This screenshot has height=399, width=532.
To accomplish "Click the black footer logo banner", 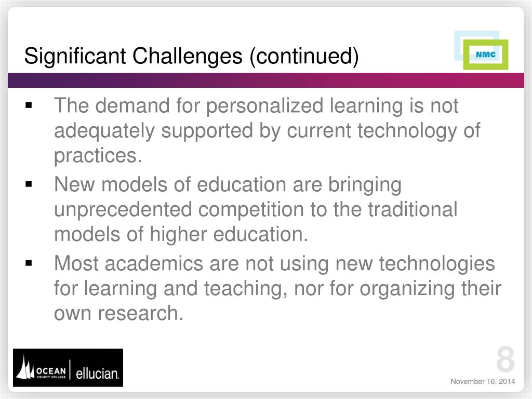I will (x=68, y=367).
